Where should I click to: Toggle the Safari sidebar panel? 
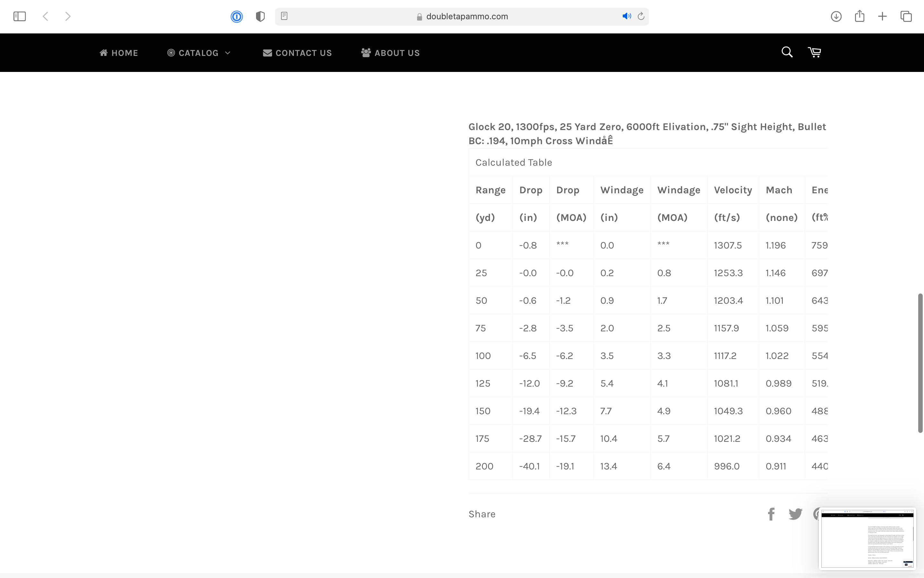click(x=20, y=16)
